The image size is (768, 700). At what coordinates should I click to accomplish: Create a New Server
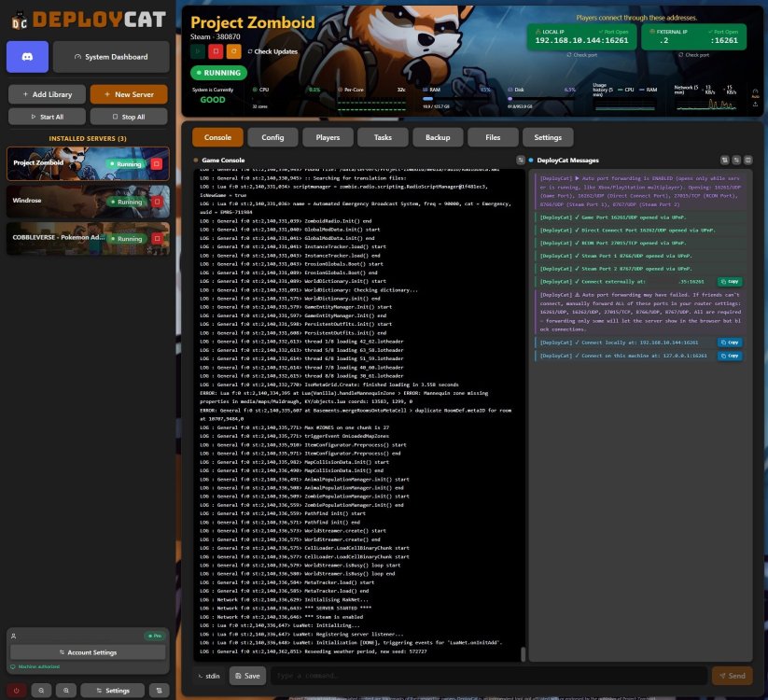pos(129,94)
